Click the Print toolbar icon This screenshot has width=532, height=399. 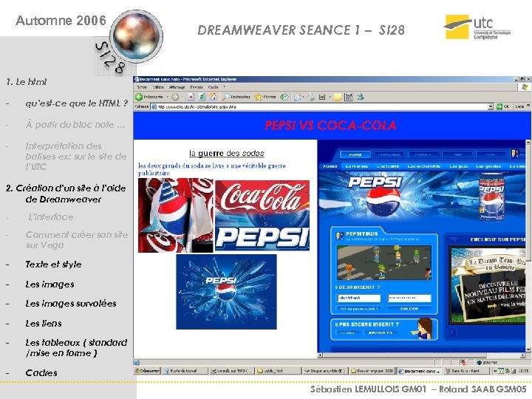(x=311, y=97)
